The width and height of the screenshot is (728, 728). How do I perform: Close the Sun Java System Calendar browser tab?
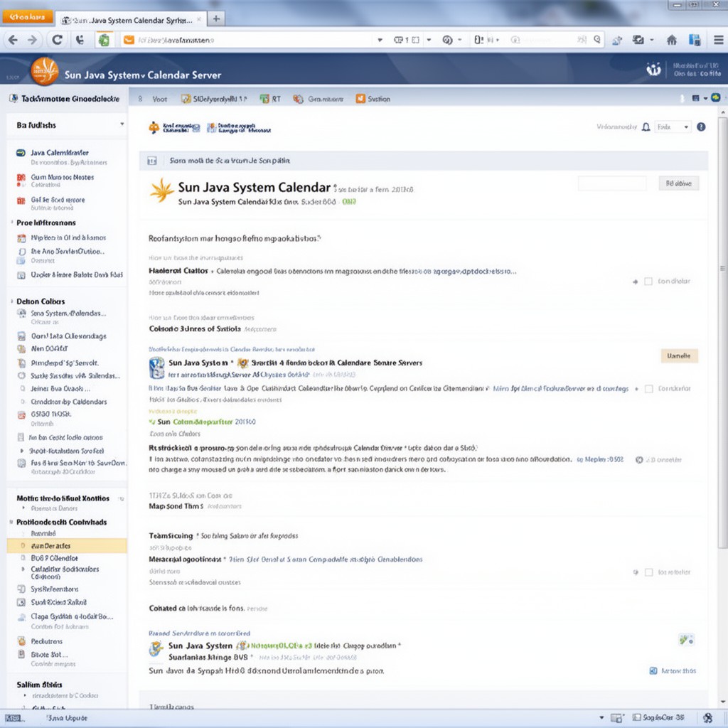point(199,19)
